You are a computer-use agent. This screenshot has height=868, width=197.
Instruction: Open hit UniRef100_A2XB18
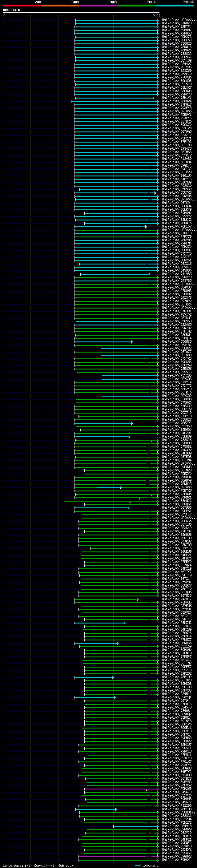coord(177,846)
